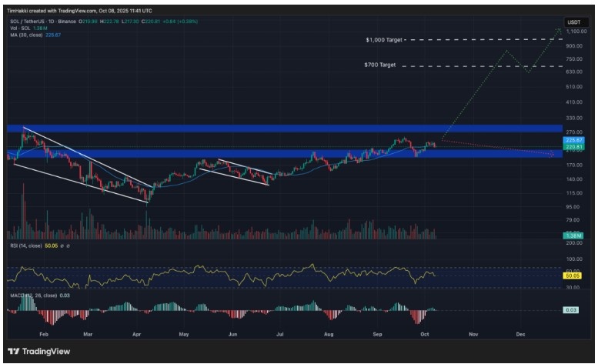The width and height of the screenshot is (598, 364).
Task: Click the 140.00 price axis label
Action: coord(574,179)
